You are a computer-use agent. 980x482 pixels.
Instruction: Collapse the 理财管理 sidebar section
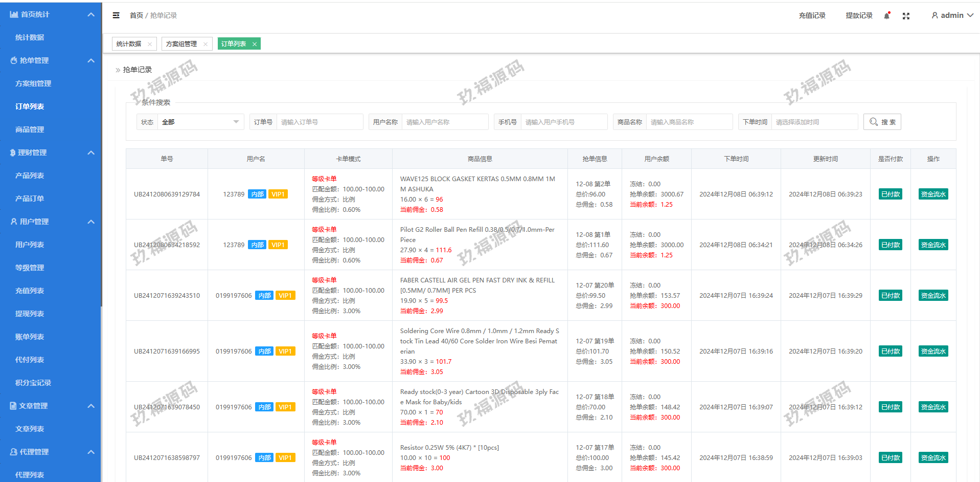click(x=91, y=152)
